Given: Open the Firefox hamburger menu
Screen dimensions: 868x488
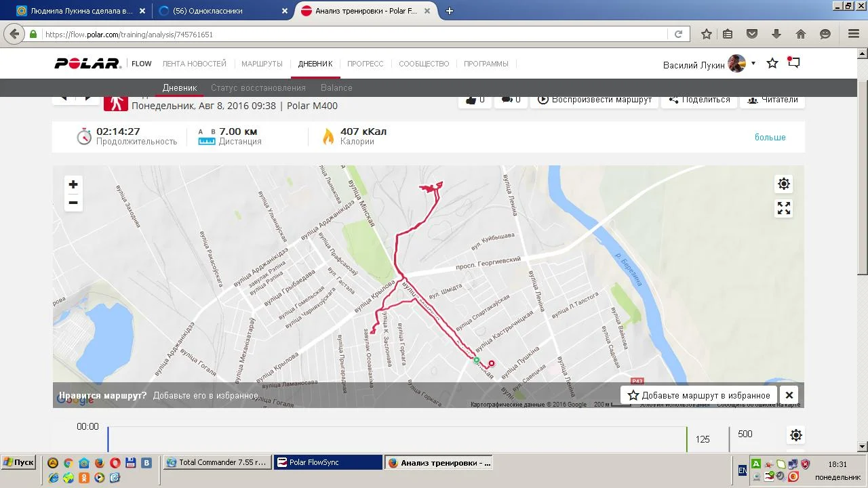Looking at the screenshot, I should click(854, 34).
